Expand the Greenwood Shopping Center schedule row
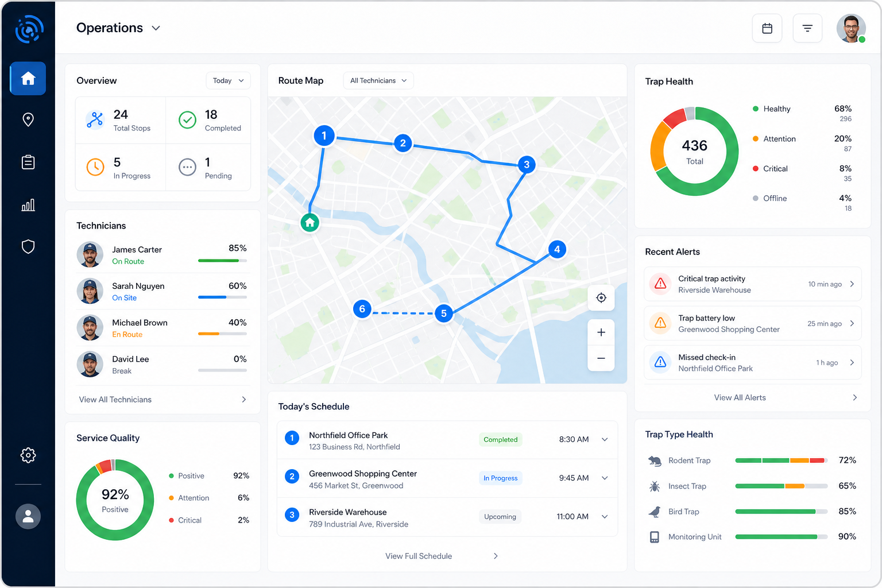 pos(605,478)
